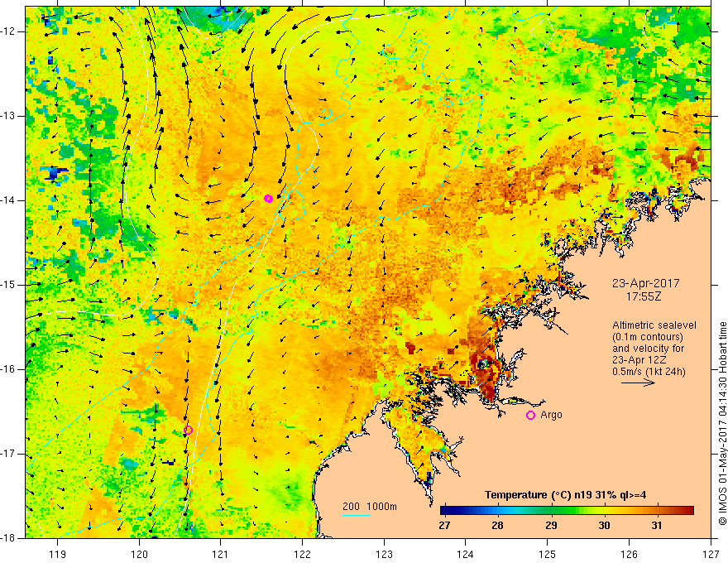Click the temperature color bar
Image resolution: width=728 pixels, height=563 pixels.
(567, 511)
